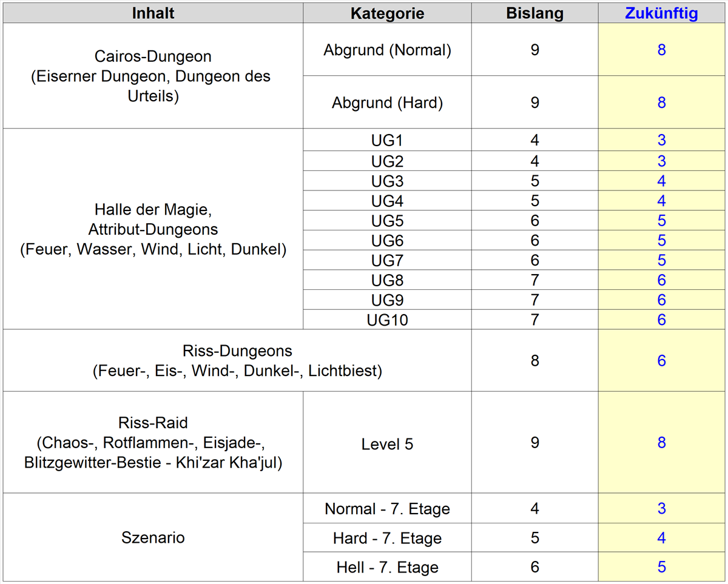This screenshot has height=584, width=728.
Task: Select the Abgrund (Hard) category cell
Action: 387,102
